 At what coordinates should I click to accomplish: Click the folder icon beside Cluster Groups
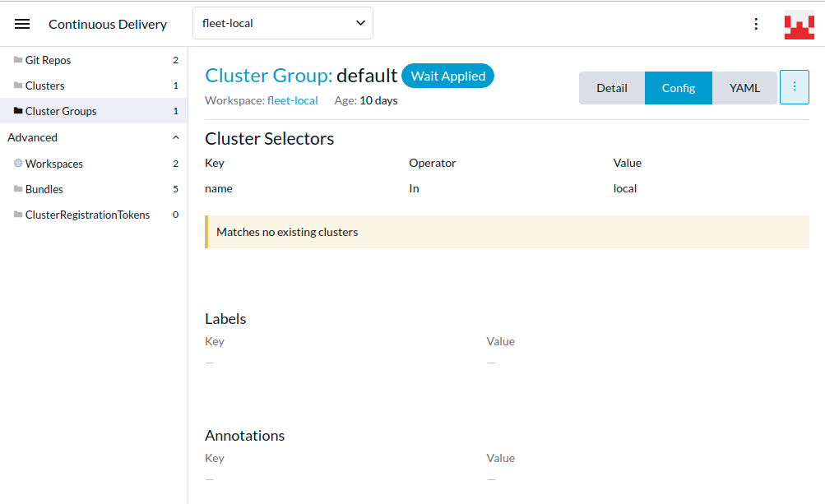coord(16,111)
